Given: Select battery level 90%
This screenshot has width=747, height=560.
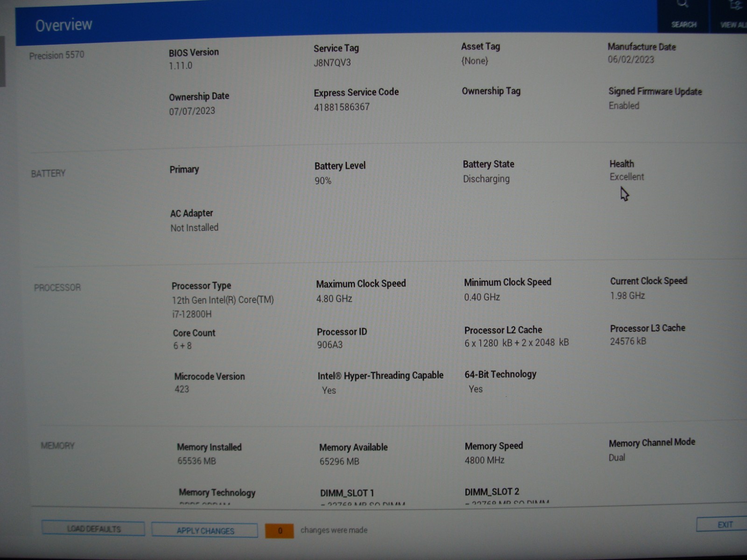Looking at the screenshot, I should click(323, 181).
